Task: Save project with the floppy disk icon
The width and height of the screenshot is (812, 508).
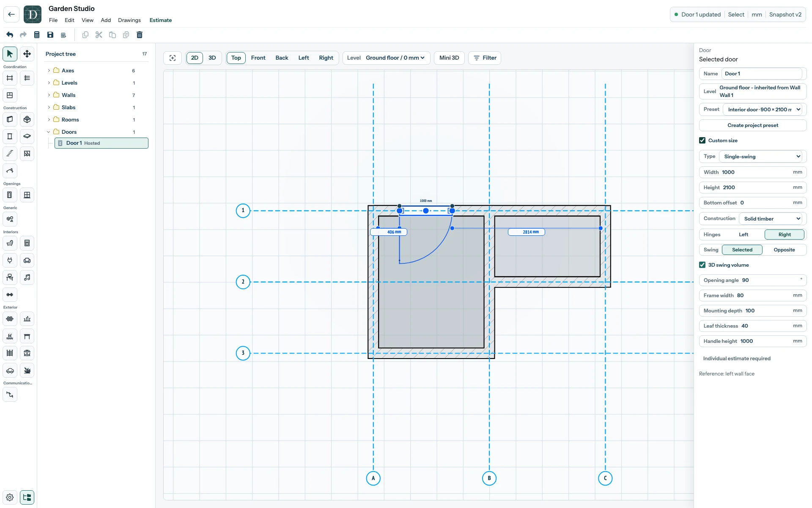Action: [x=50, y=35]
